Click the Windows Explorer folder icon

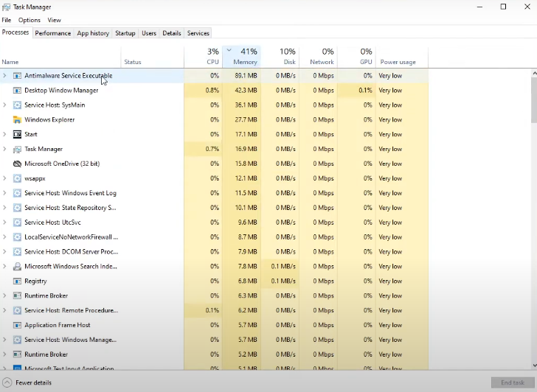[17, 119]
